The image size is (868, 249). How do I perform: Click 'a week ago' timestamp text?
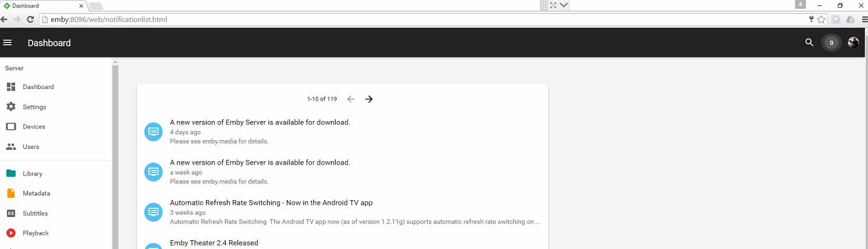click(186, 172)
